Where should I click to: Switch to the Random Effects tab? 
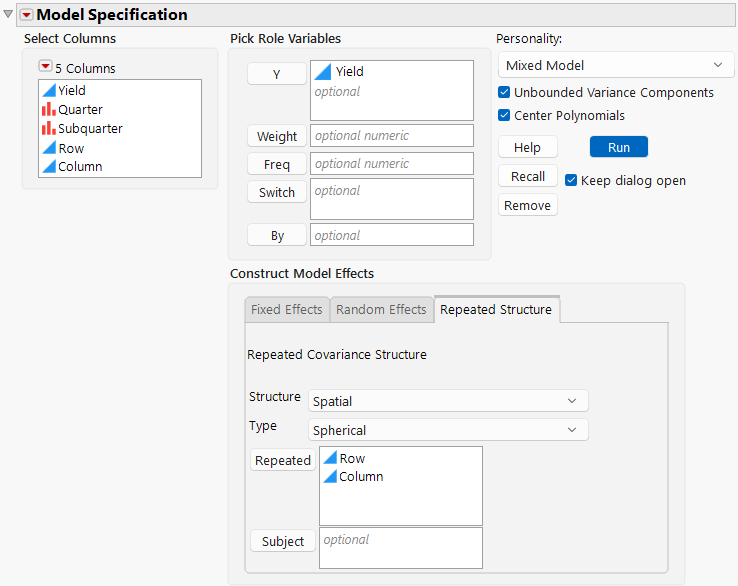tap(381, 310)
